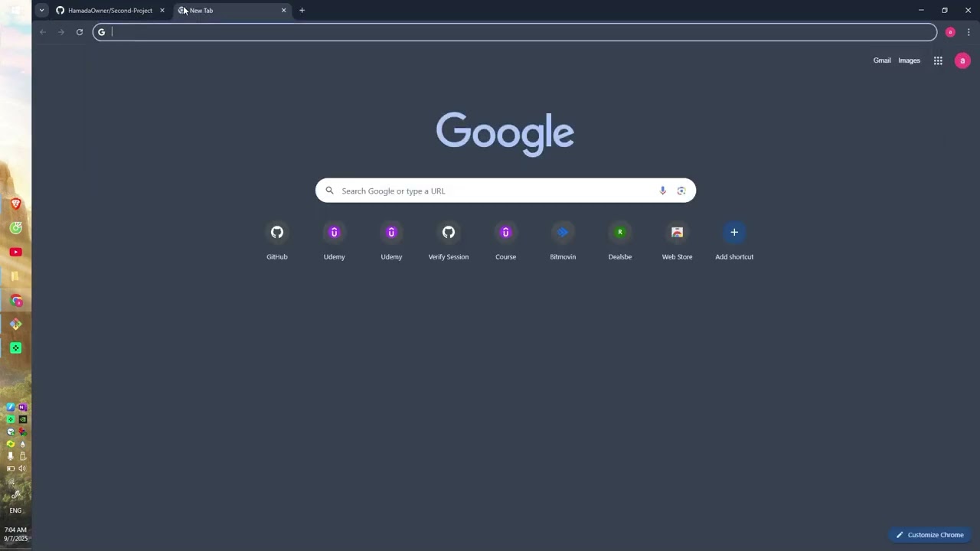Image resolution: width=980 pixels, height=551 pixels.
Task: Open the first Udemy shortcut
Action: click(334, 240)
